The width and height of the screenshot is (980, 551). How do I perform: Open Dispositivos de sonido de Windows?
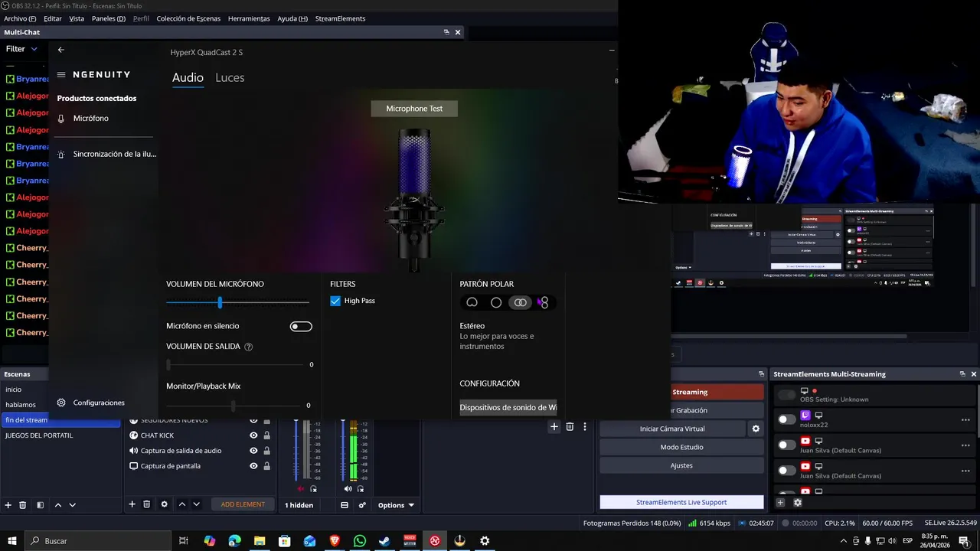point(508,408)
